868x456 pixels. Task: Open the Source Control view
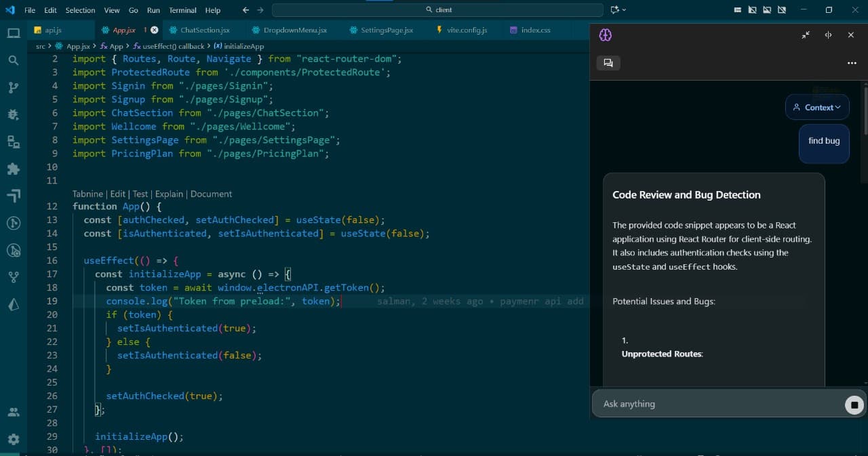pyautogui.click(x=14, y=87)
